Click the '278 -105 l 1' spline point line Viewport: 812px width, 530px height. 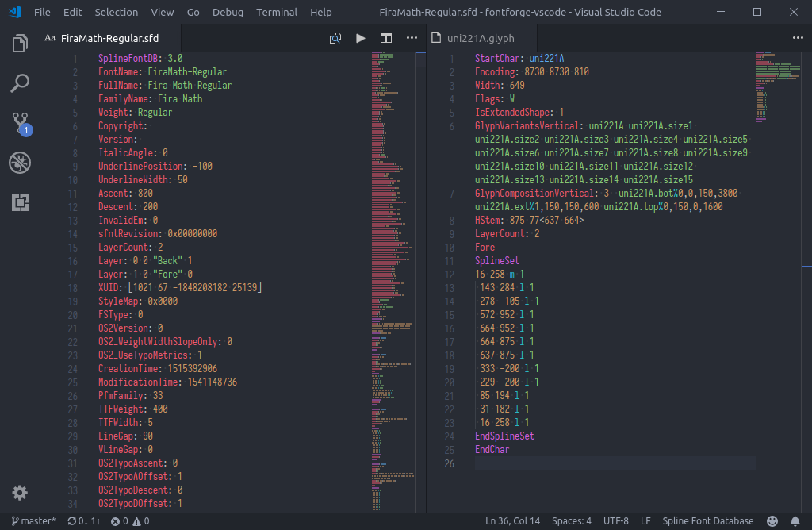coord(510,301)
